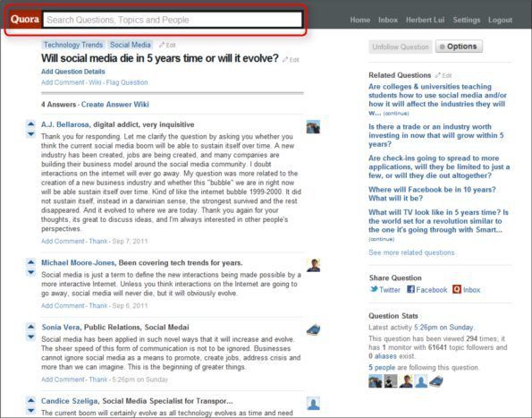Click Add Question Details
Viewport: 532px width, 418px height.
tap(73, 72)
